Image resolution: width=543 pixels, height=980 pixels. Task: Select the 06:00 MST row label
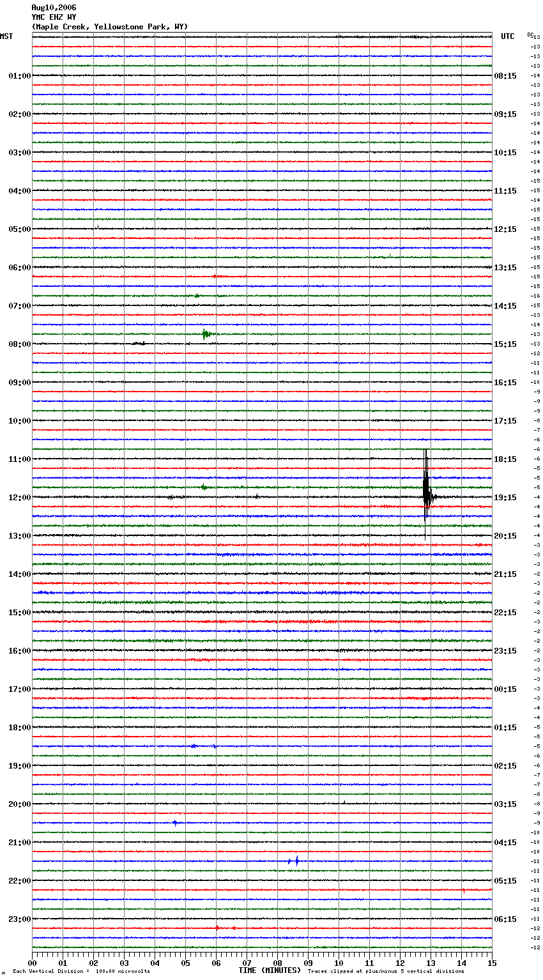20,268
